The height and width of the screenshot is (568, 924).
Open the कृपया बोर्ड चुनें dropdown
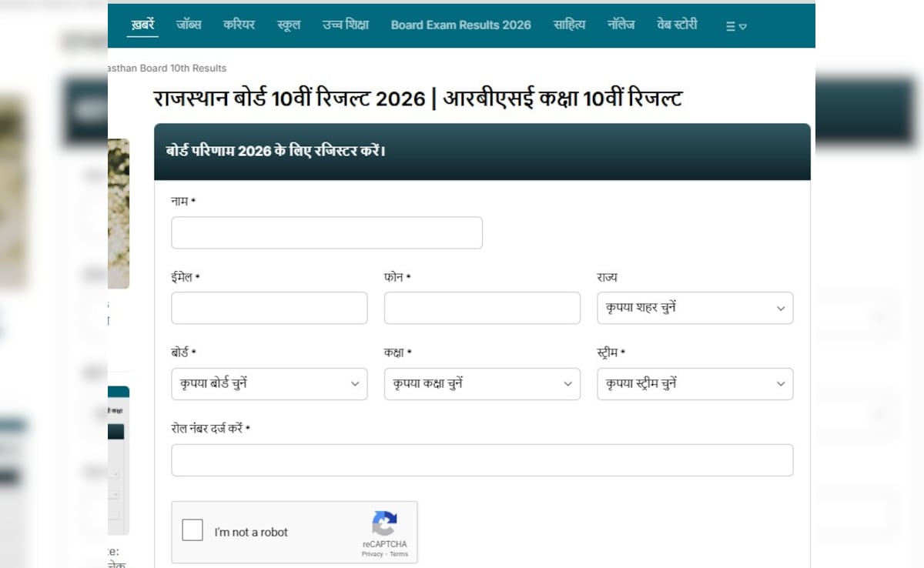[269, 383]
